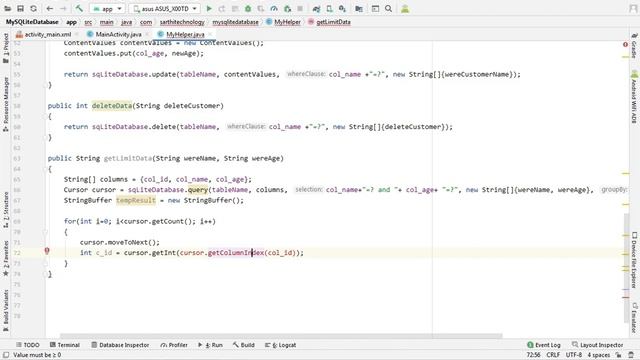Open the app run configuration dropdown
Image resolution: width=640 pixels, height=360 pixels.
[x=108, y=9]
